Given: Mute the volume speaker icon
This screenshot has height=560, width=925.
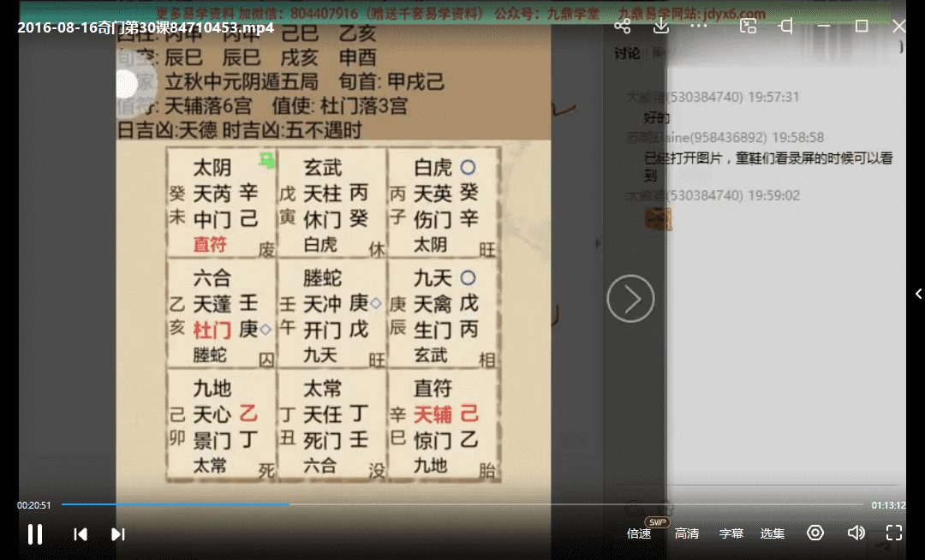Looking at the screenshot, I should 856,533.
